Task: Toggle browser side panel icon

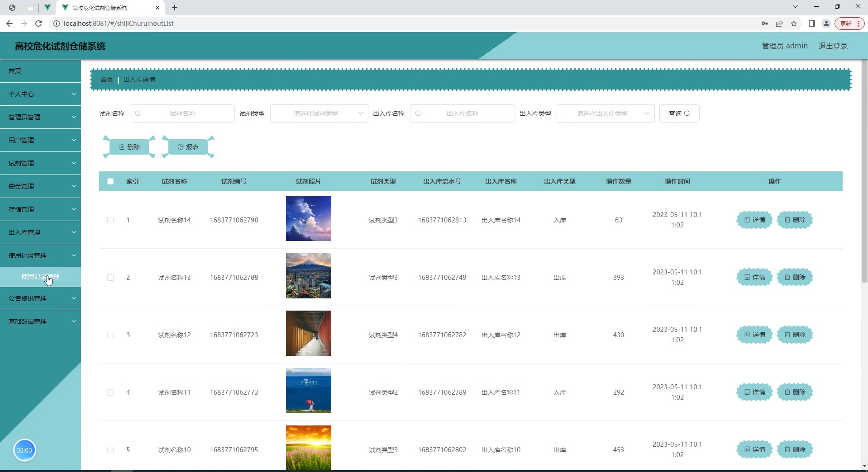Action: (812, 24)
